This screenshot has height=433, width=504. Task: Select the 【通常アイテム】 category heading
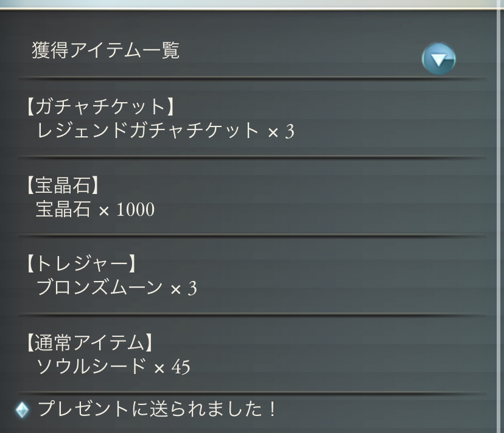(88, 344)
